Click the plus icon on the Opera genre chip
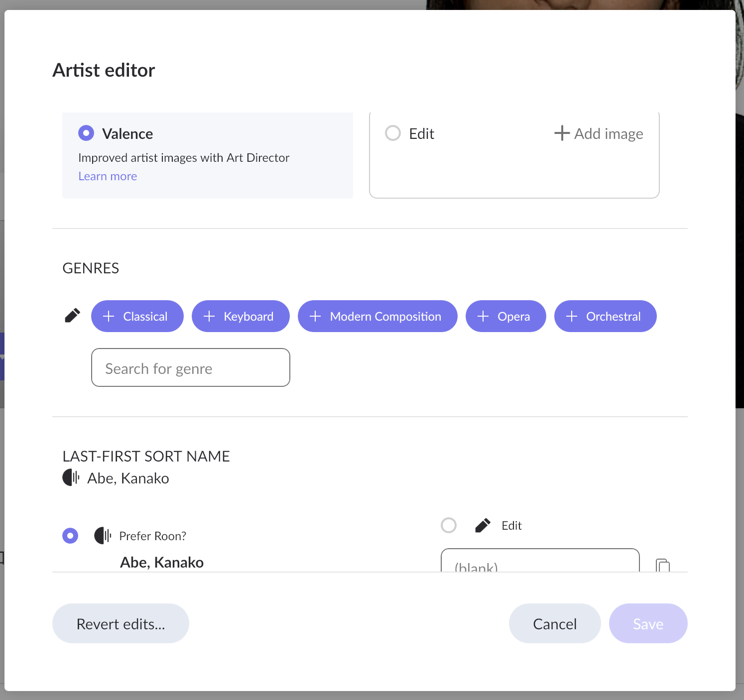Viewport: 744px width, 700px height. point(482,316)
